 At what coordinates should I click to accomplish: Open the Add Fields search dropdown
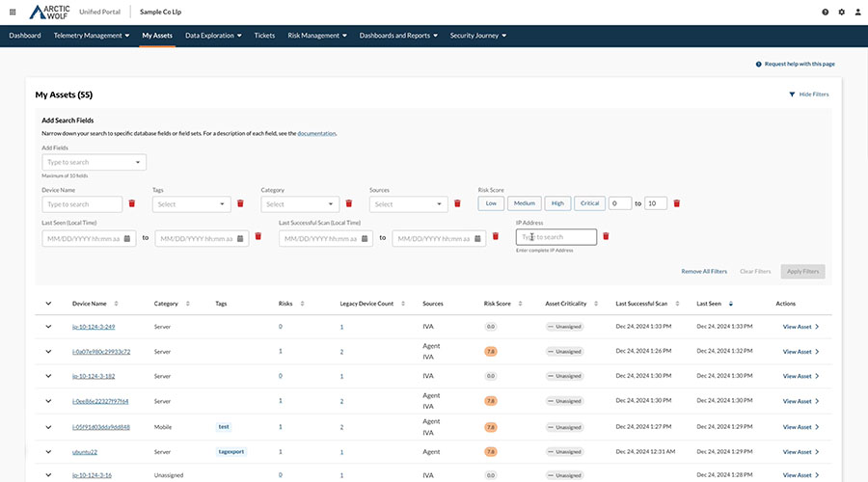[94, 163]
